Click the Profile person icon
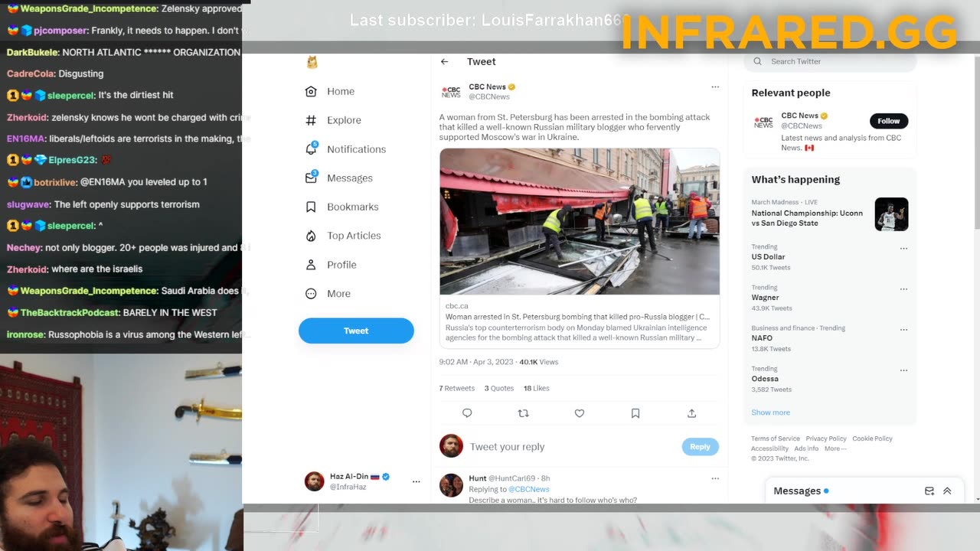The height and width of the screenshot is (551, 980). pyautogui.click(x=311, y=265)
